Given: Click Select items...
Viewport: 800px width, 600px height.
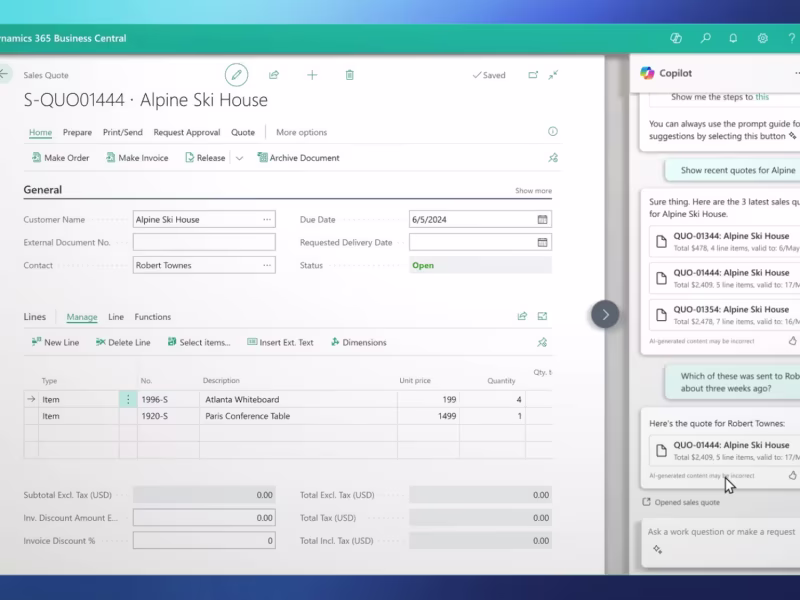Looking at the screenshot, I should click(199, 342).
